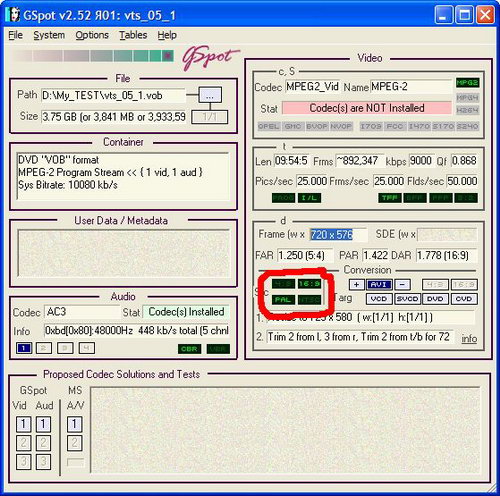
Task: Choose the DVD target preset
Action: pyautogui.click(x=435, y=299)
